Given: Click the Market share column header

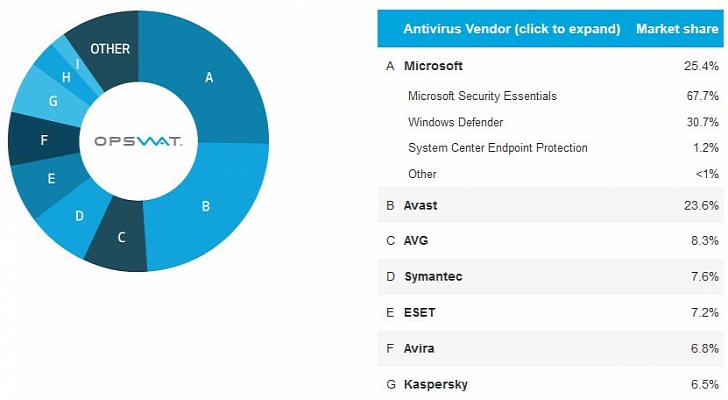Looking at the screenshot, I should pos(677,29).
